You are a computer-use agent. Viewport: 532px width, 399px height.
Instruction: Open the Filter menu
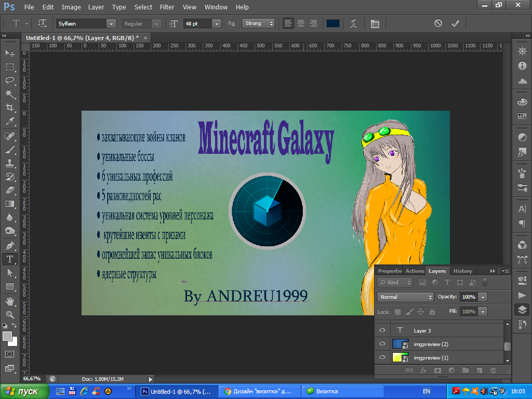click(167, 7)
